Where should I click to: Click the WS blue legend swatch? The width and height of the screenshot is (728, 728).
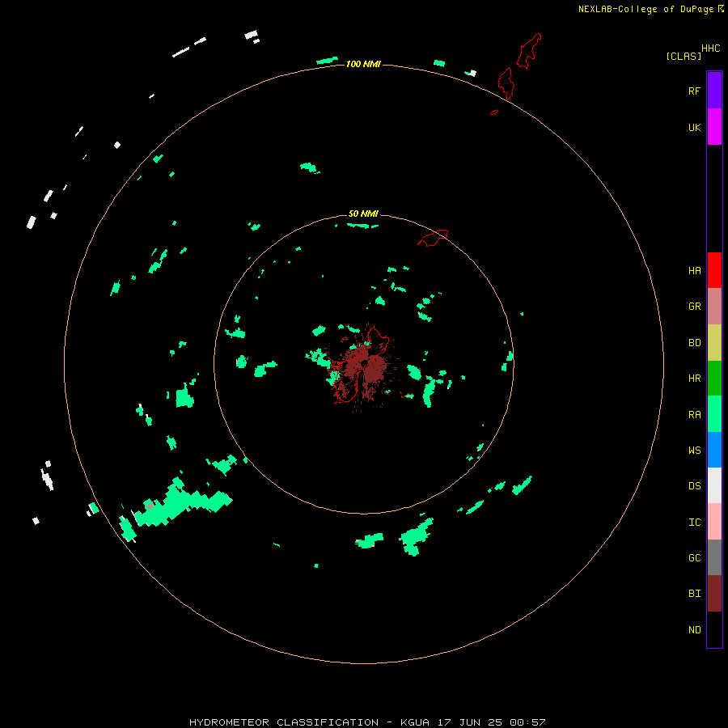click(x=714, y=450)
